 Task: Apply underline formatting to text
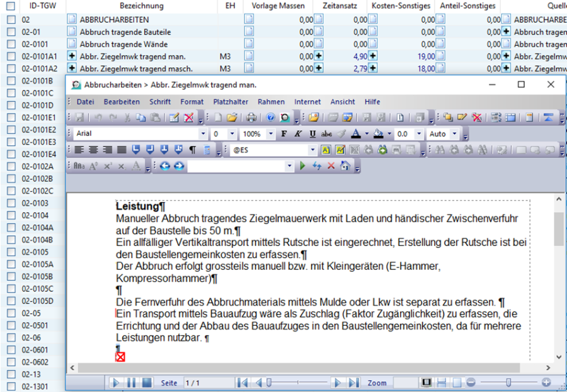pos(312,134)
